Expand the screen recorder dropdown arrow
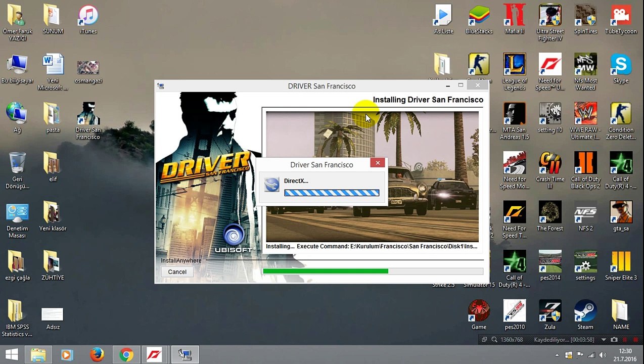Image resolution: width=644 pixels, height=364 pixels. [x=604, y=340]
